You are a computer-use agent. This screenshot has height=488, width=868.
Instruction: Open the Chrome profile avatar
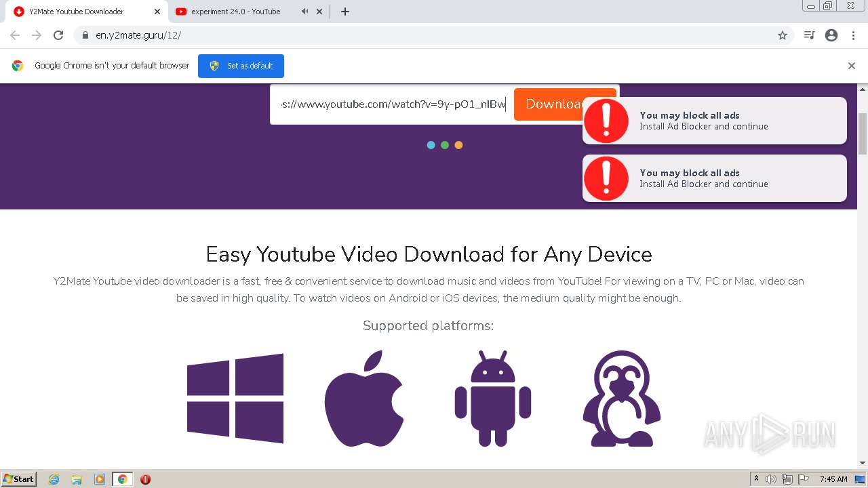click(831, 35)
